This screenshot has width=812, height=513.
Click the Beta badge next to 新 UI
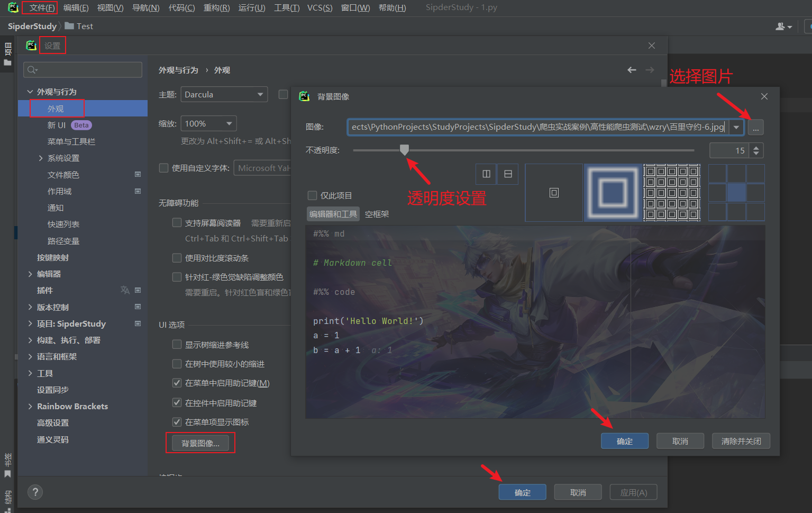click(81, 125)
